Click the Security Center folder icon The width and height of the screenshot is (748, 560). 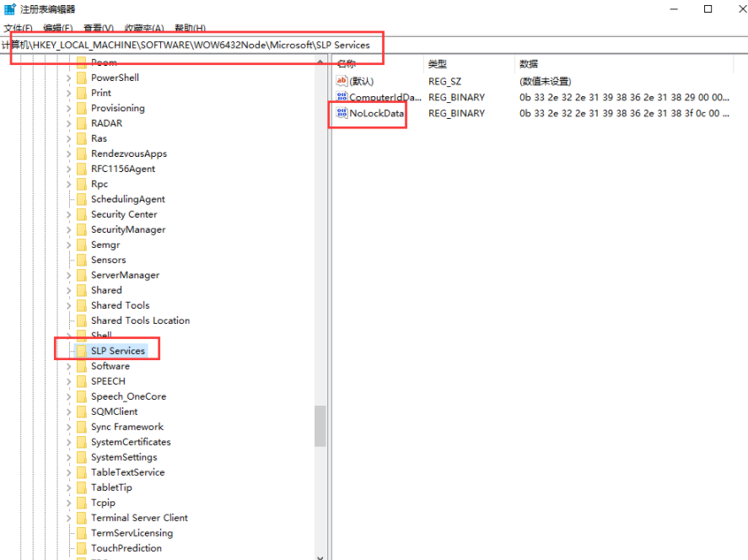click(x=82, y=215)
